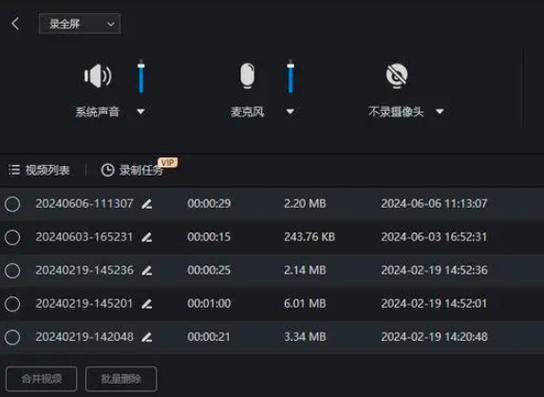Select the radio for 20240219-145201
This screenshot has width=544, height=397.
coord(12,304)
